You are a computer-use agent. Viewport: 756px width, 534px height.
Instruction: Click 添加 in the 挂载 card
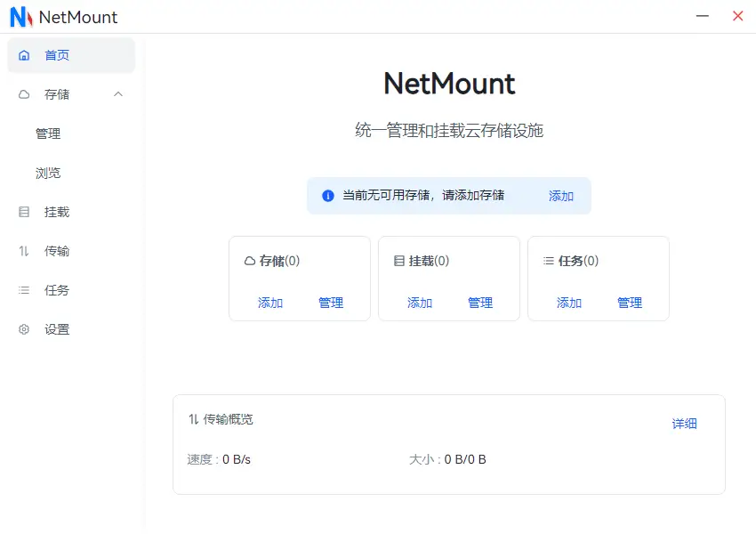[x=420, y=303]
